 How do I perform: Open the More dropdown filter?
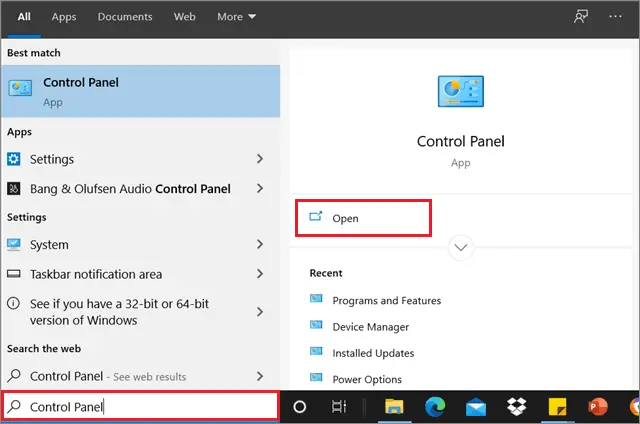237,17
